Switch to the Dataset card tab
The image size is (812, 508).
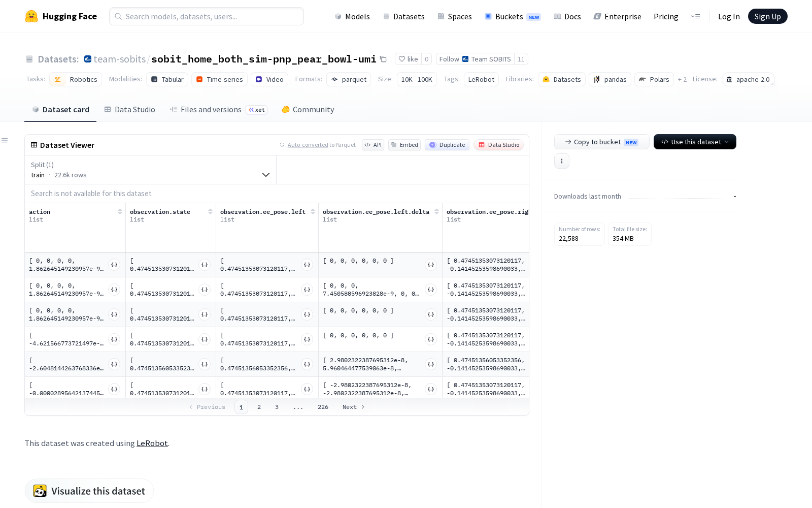coord(60,110)
